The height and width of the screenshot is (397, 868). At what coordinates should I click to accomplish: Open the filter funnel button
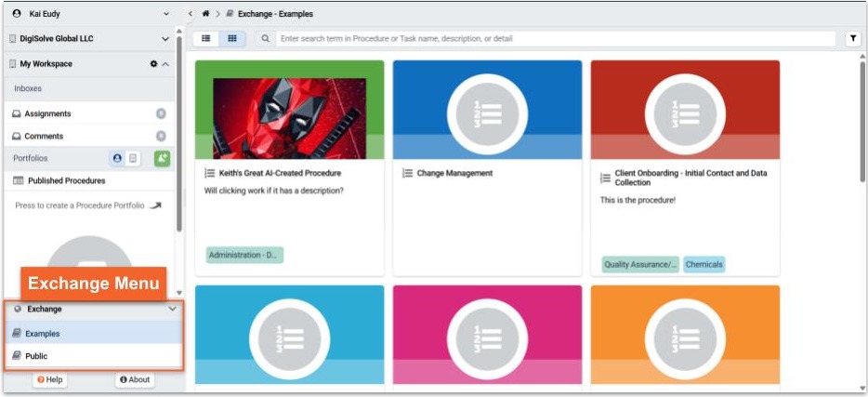pyautogui.click(x=853, y=39)
